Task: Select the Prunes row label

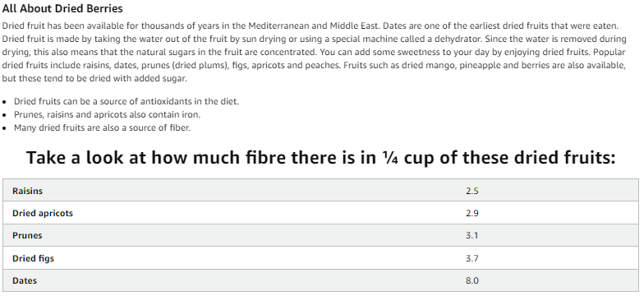Action: click(x=27, y=235)
